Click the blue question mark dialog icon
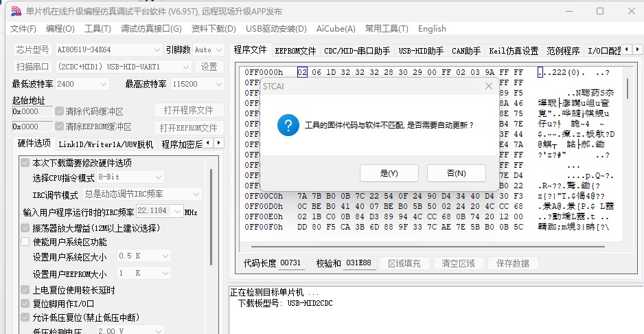 click(288, 125)
